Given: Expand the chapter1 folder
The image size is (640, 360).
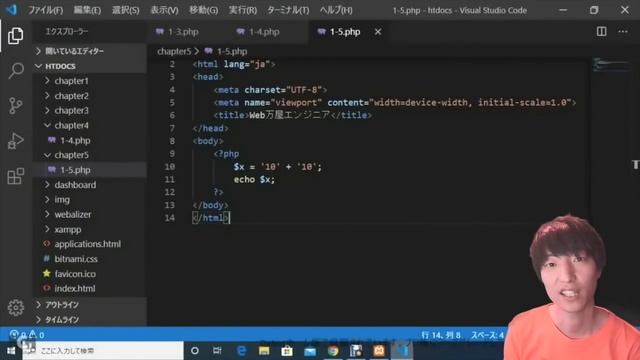Looking at the screenshot, I should (x=90, y=81).
